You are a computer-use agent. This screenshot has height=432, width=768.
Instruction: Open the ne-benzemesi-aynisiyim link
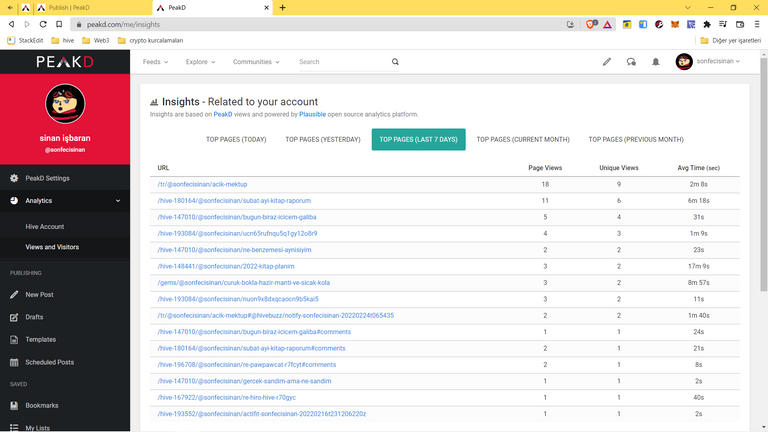(234, 250)
